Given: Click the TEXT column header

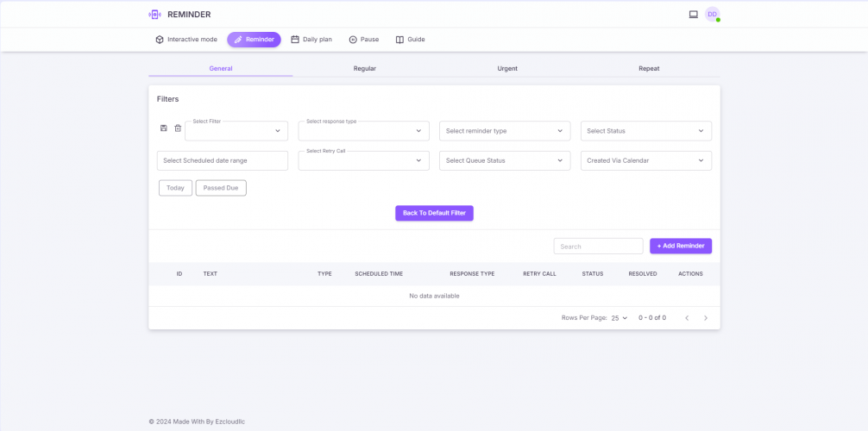Looking at the screenshot, I should click(x=211, y=274).
